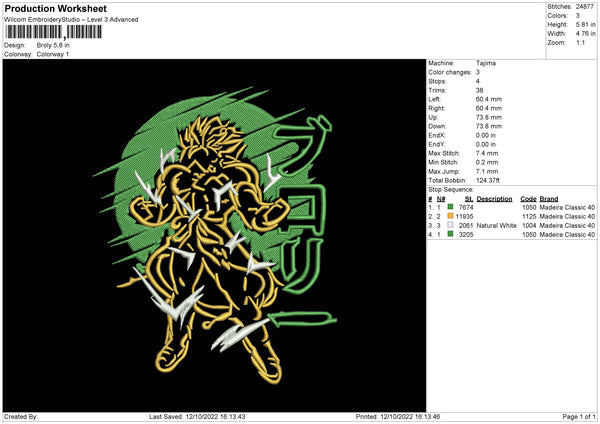Click the 'Printed: 12/10/2022 16:13:46' footer
Image resolution: width=600 pixels, height=424 pixels.
(398, 417)
